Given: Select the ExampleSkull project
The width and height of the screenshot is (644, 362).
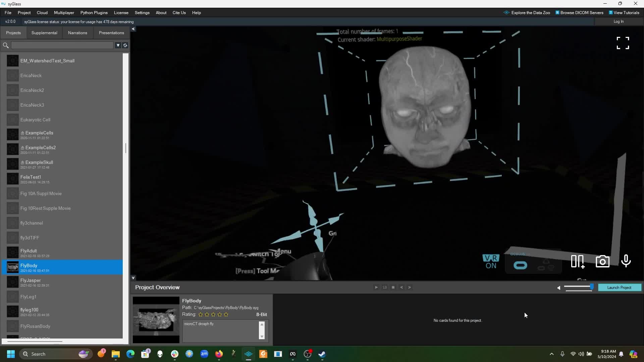Looking at the screenshot, I should 62,164.
